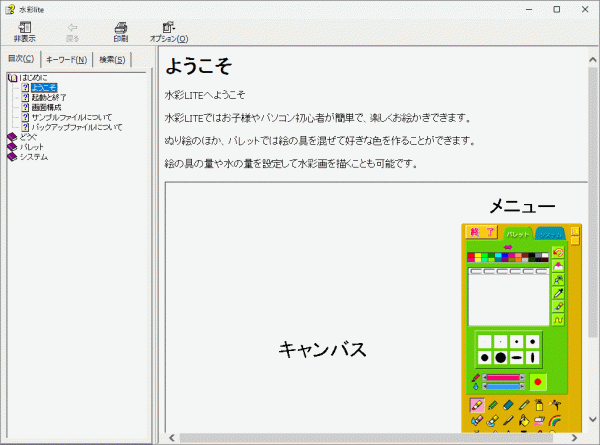This screenshot has height=445, width=600.
Task: Click the rainbow tool icon
Action: click(x=555, y=421)
